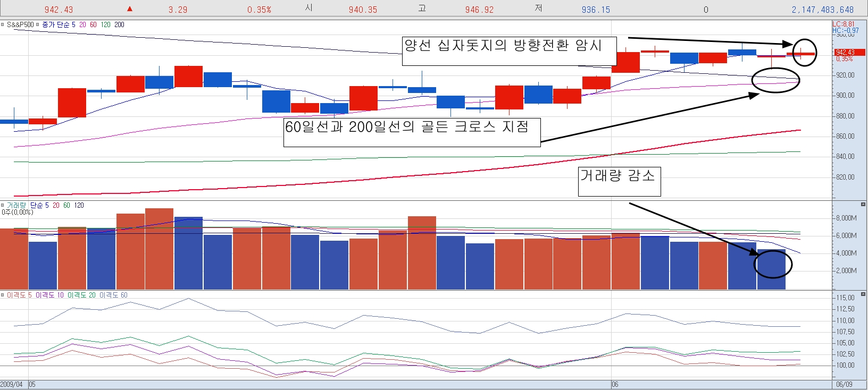This screenshot has width=868, height=390.
Task: Click the 양선 십자돗지의 방향전환 암시 annotation box
Action: pyautogui.click(x=509, y=51)
